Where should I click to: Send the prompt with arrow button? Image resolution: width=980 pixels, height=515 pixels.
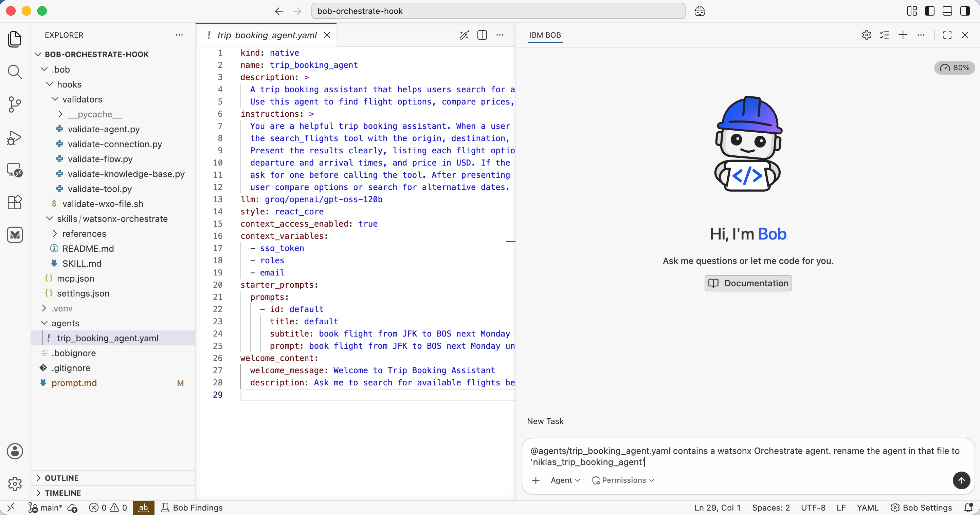961,480
